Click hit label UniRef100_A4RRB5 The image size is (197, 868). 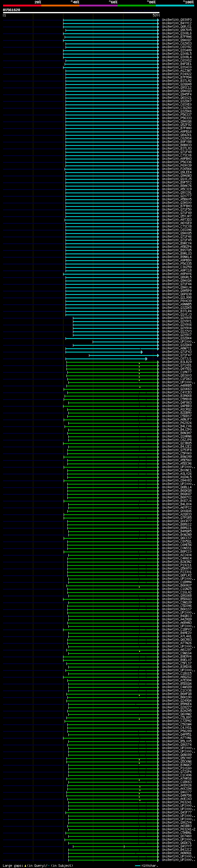[x=176, y=386]
